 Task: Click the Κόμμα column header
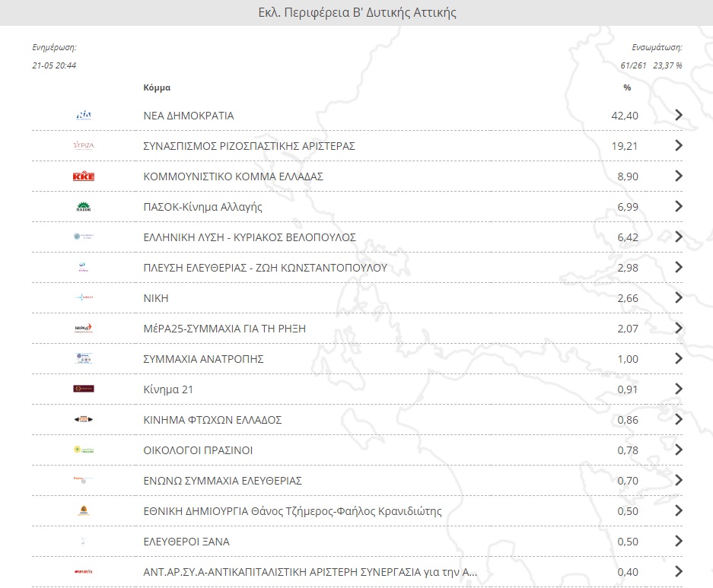coord(157,87)
